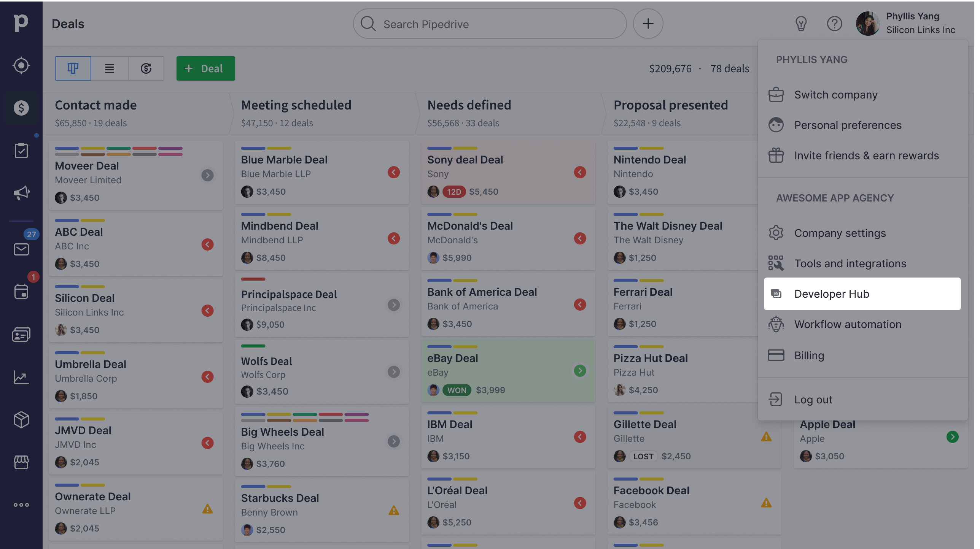The image size is (980, 549).
Task: Click the Kanban board view icon
Action: click(73, 68)
